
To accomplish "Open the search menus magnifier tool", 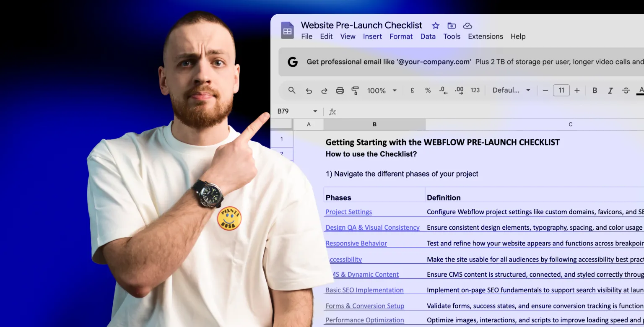I will [292, 90].
